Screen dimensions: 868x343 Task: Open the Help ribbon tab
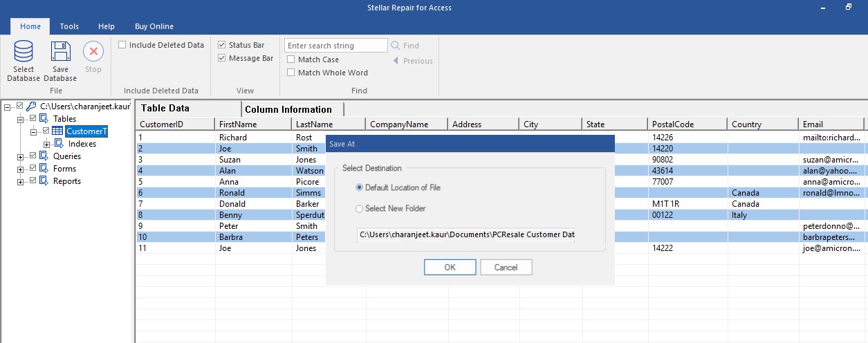pyautogui.click(x=107, y=26)
